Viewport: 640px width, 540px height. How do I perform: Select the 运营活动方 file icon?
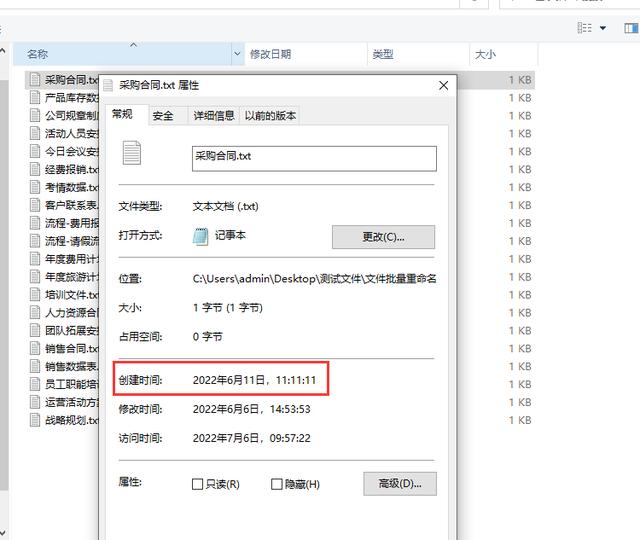point(35,402)
